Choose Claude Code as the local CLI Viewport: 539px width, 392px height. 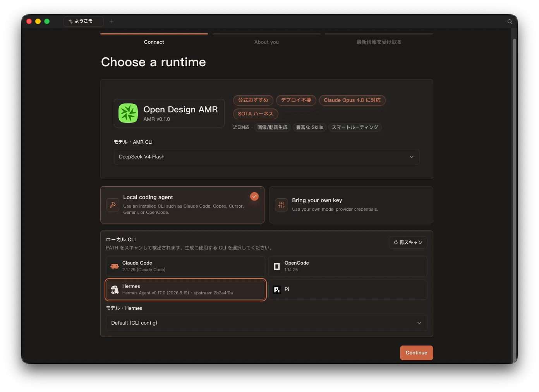185,266
